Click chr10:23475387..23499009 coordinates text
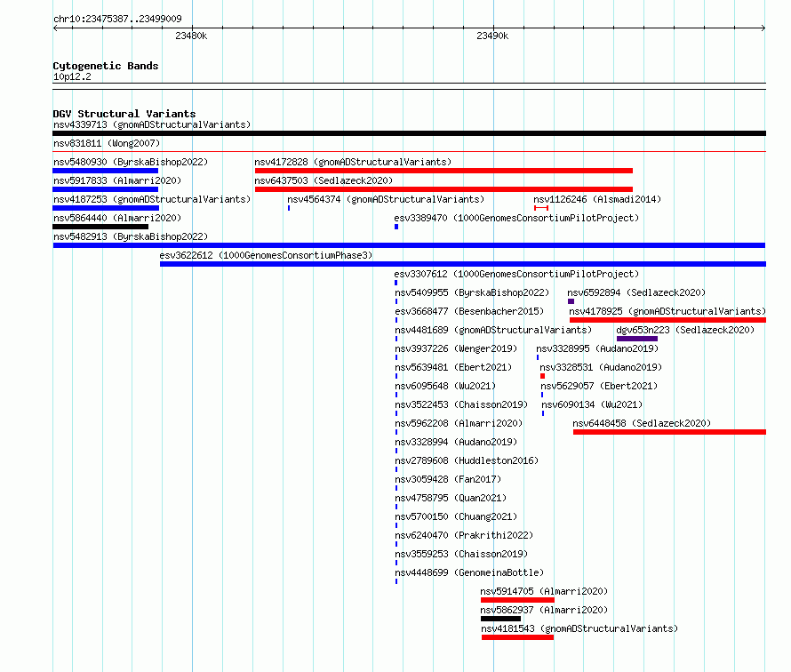This screenshot has width=791, height=672. tap(117, 19)
